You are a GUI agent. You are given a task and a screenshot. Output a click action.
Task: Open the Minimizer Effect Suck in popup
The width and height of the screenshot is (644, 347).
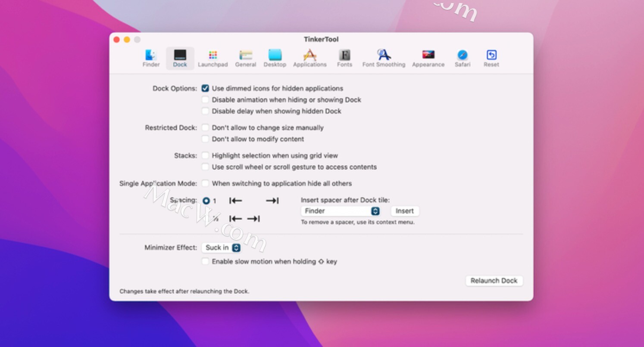222,248
